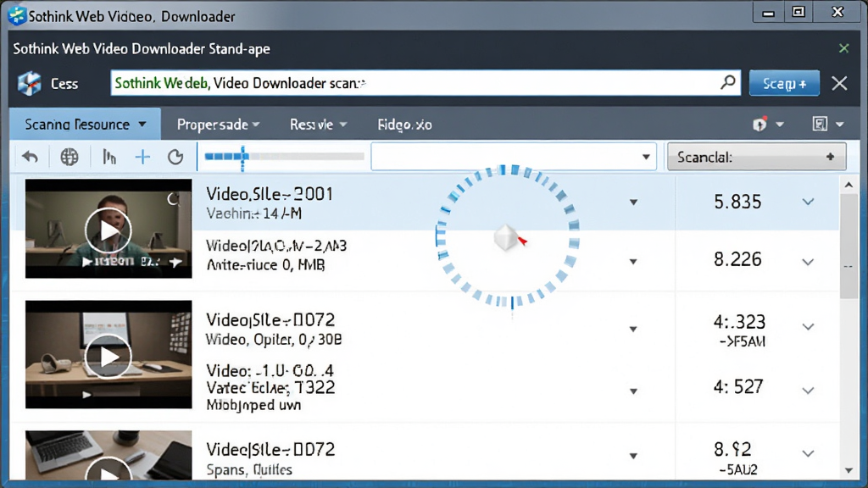Open the empty toolbar combo box
868x488 pixels.
pos(514,157)
